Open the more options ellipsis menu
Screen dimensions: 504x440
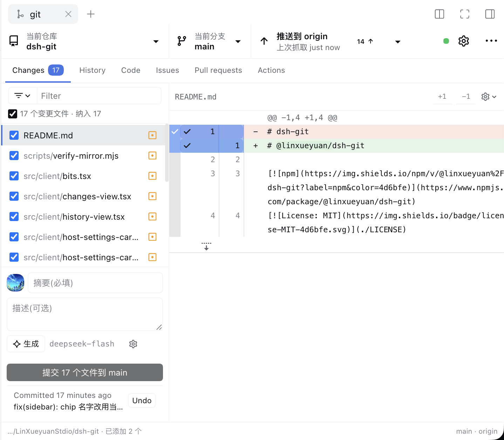pyautogui.click(x=491, y=41)
